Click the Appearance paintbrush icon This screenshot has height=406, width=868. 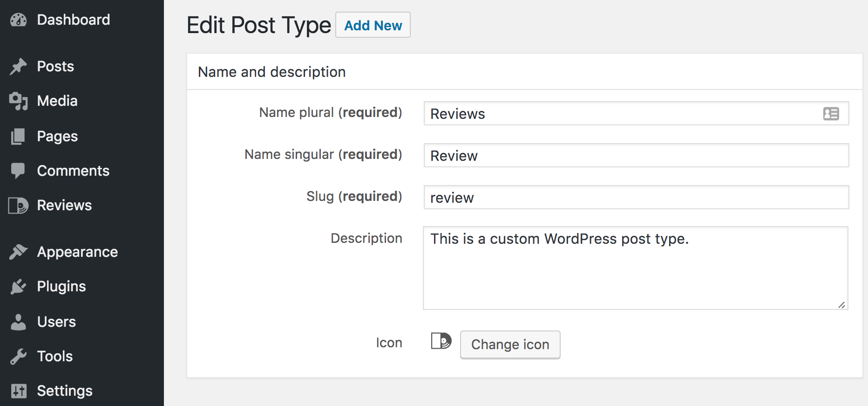click(19, 252)
